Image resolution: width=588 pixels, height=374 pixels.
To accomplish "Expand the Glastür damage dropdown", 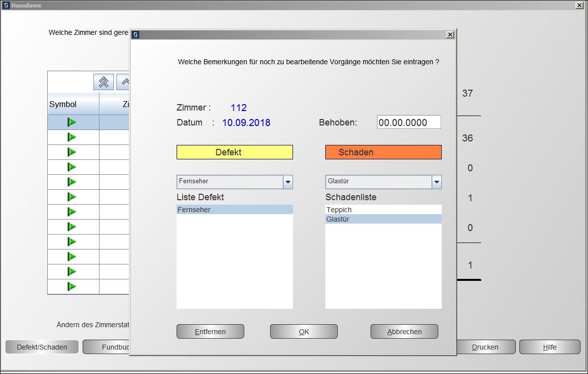I will 436,182.
